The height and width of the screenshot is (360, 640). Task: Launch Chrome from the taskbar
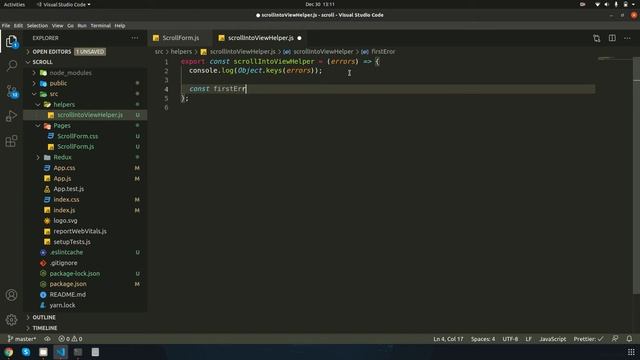click(9, 352)
